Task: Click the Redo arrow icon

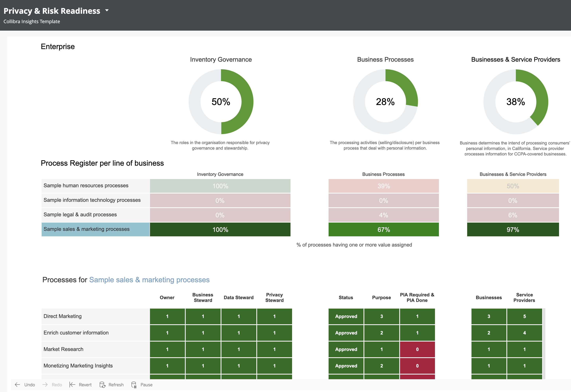Action: [x=45, y=385]
